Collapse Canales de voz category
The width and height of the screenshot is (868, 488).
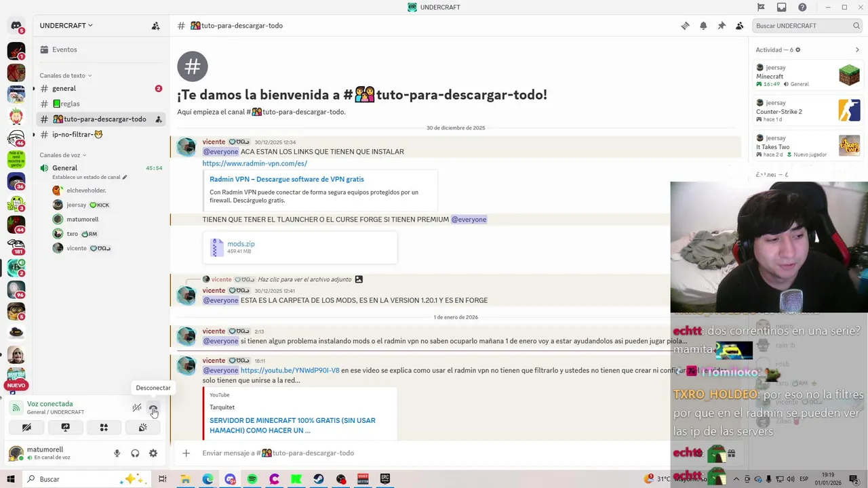pyautogui.click(x=62, y=155)
